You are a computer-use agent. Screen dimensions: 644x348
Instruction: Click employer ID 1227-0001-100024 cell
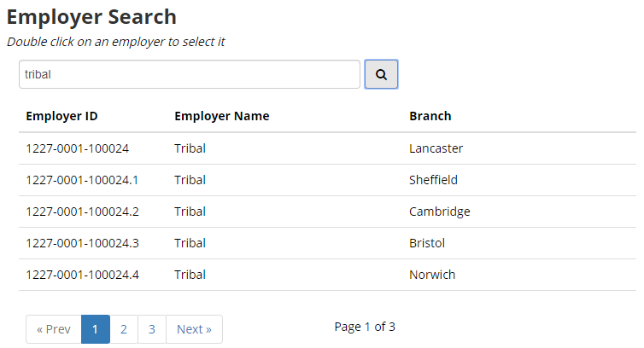coord(78,148)
